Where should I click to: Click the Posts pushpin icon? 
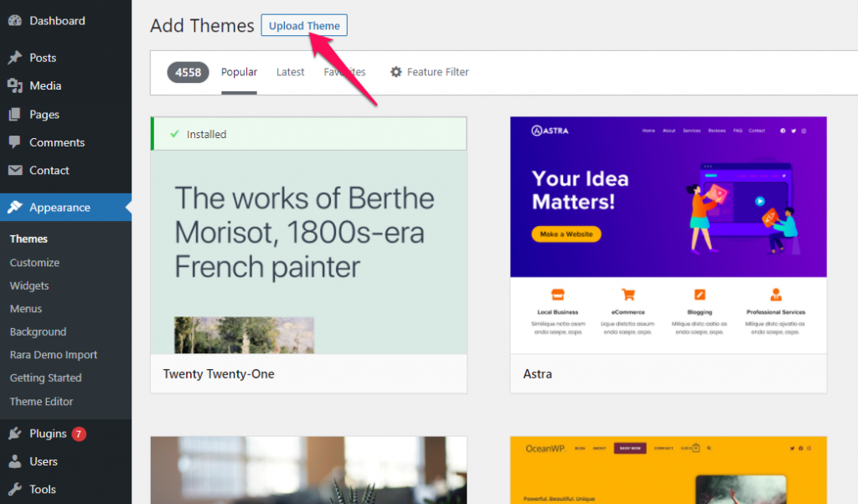coord(15,58)
